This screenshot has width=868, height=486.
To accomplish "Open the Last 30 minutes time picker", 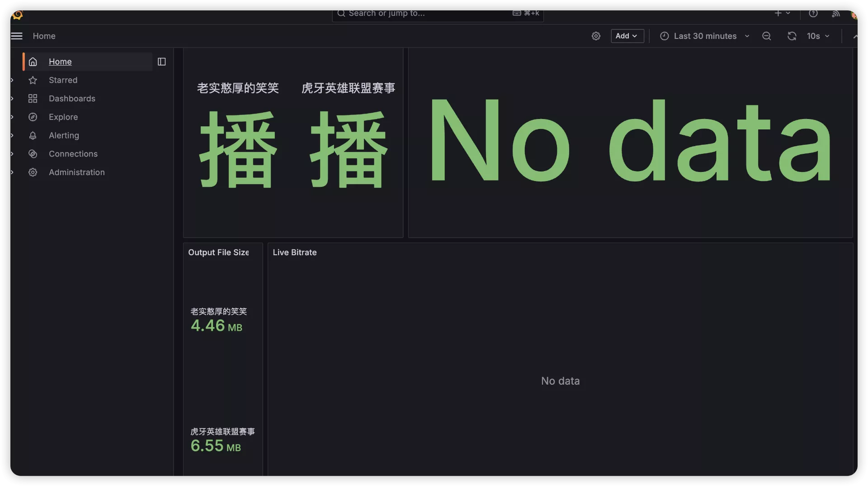I will [x=704, y=36].
